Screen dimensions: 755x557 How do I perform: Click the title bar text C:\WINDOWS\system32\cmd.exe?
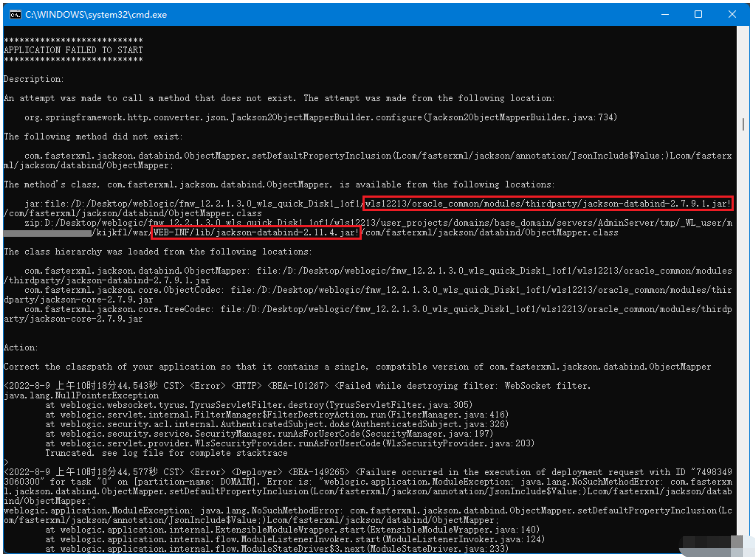coord(96,15)
